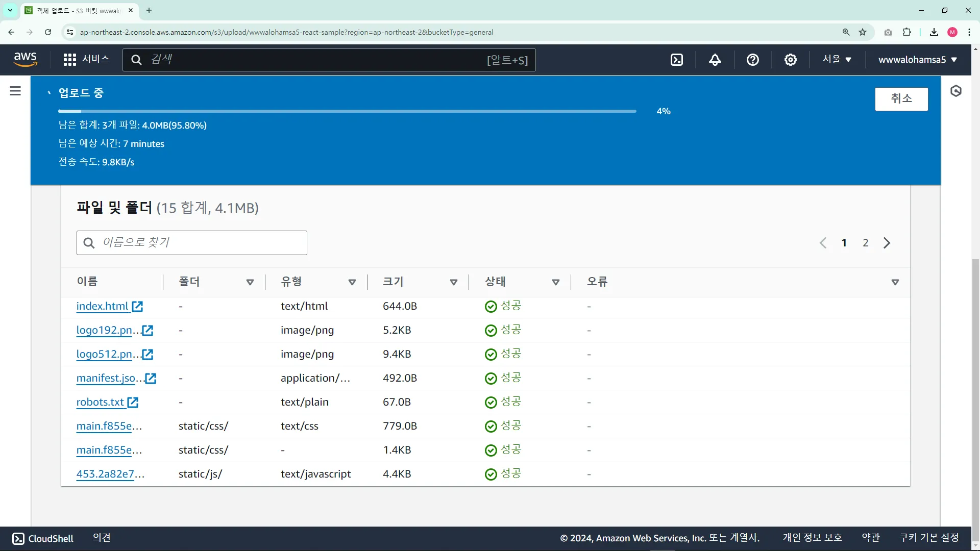Click the AWS logo home icon

[26, 59]
